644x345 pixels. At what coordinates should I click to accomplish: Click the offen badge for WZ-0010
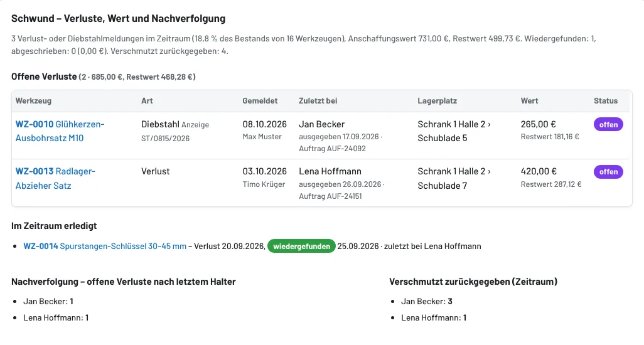point(608,124)
